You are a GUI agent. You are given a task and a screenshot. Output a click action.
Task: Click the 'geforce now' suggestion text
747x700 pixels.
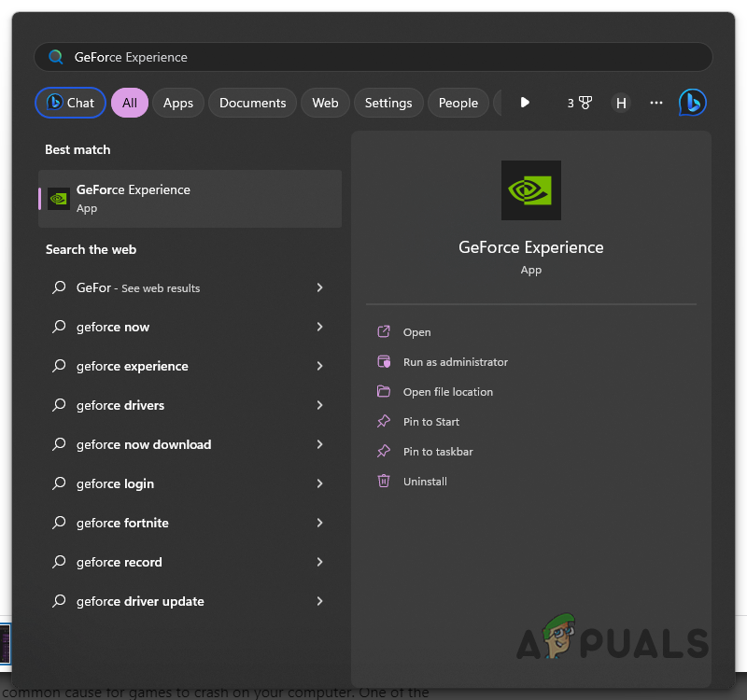tap(113, 328)
